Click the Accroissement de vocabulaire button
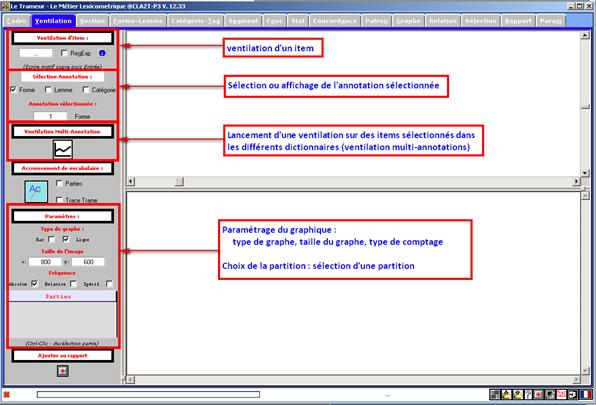The image size is (596, 405). coord(62,168)
